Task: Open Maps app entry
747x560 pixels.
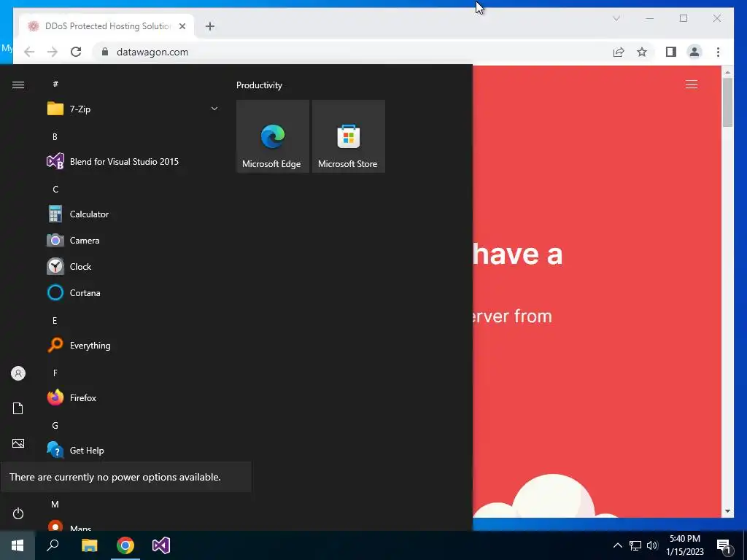Action: point(133,526)
